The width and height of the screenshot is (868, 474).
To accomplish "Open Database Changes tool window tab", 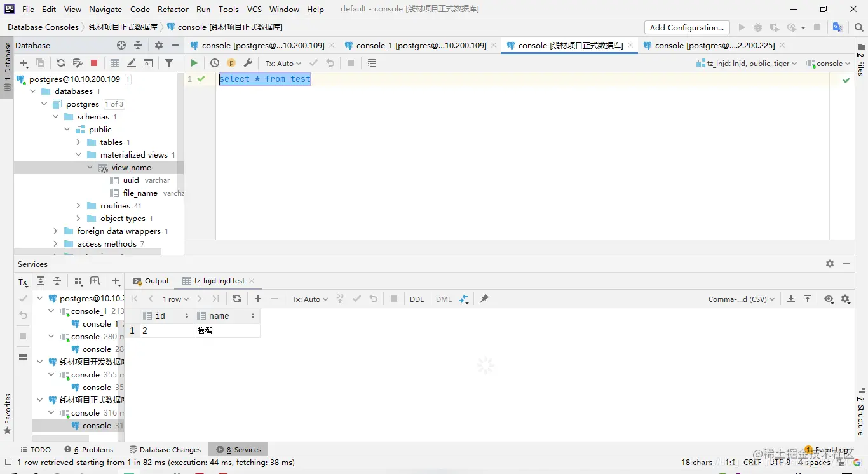I will pos(165,449).
